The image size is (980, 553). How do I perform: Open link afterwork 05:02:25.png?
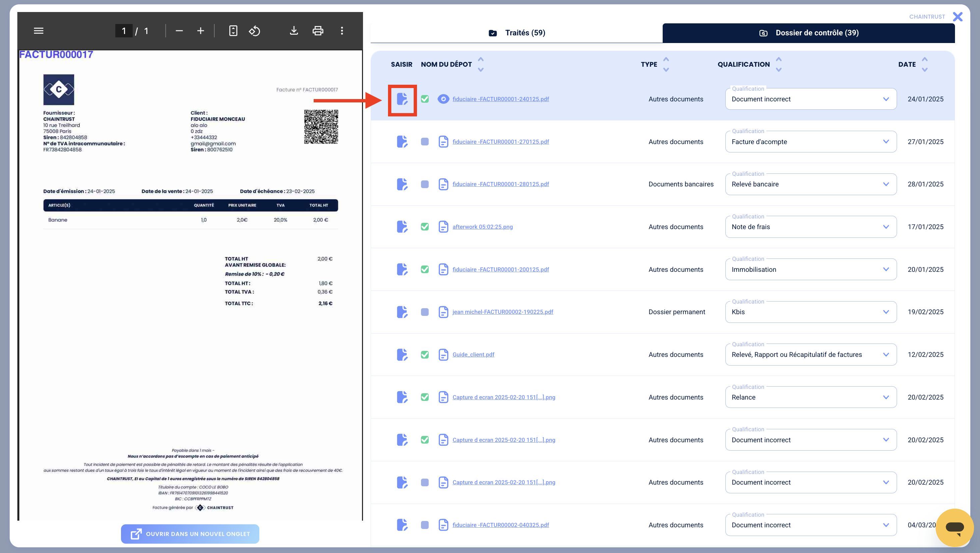click(x=482, y=227)
